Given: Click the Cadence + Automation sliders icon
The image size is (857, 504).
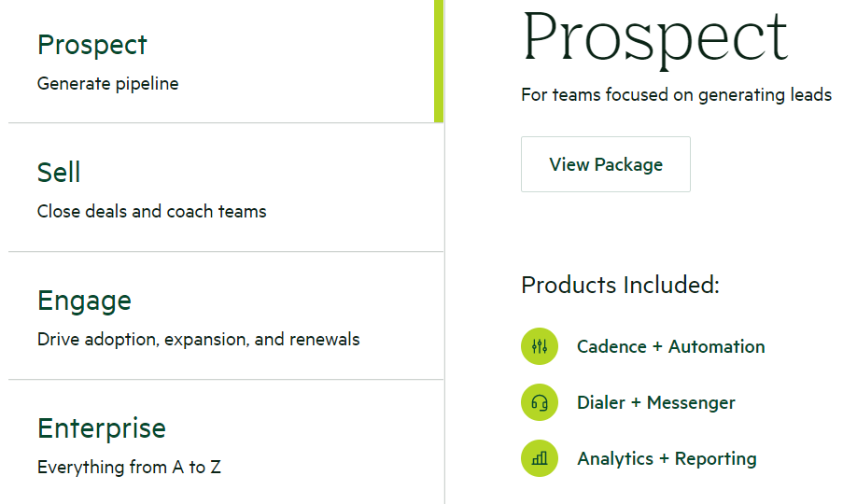Looking at the screenshot, I should (540, 346).
